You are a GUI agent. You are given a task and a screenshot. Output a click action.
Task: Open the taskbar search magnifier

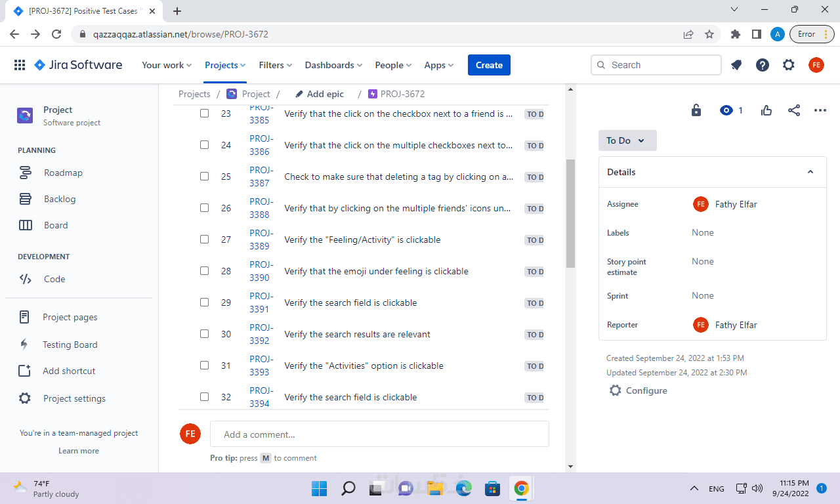[348, 488]
